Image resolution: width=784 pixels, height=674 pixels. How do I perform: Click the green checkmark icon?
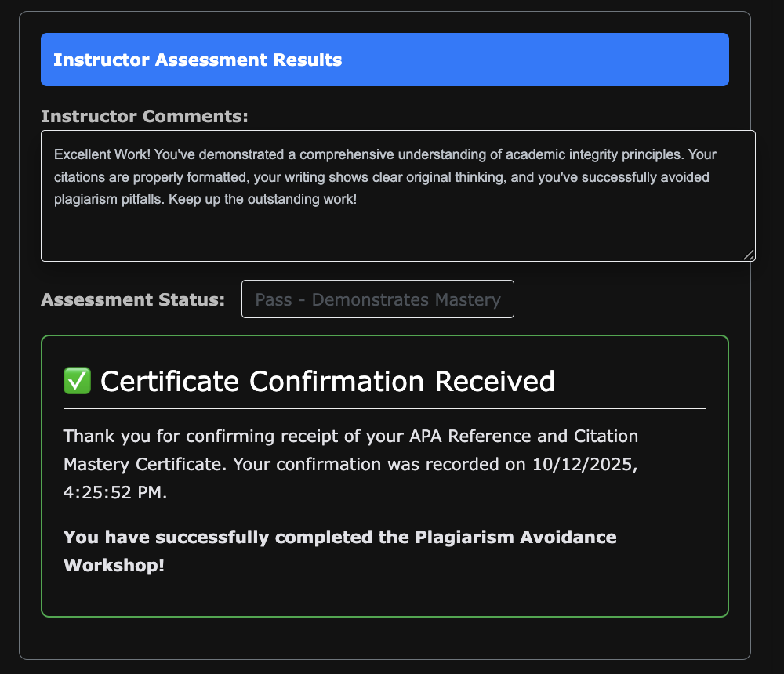click(77, 382)
